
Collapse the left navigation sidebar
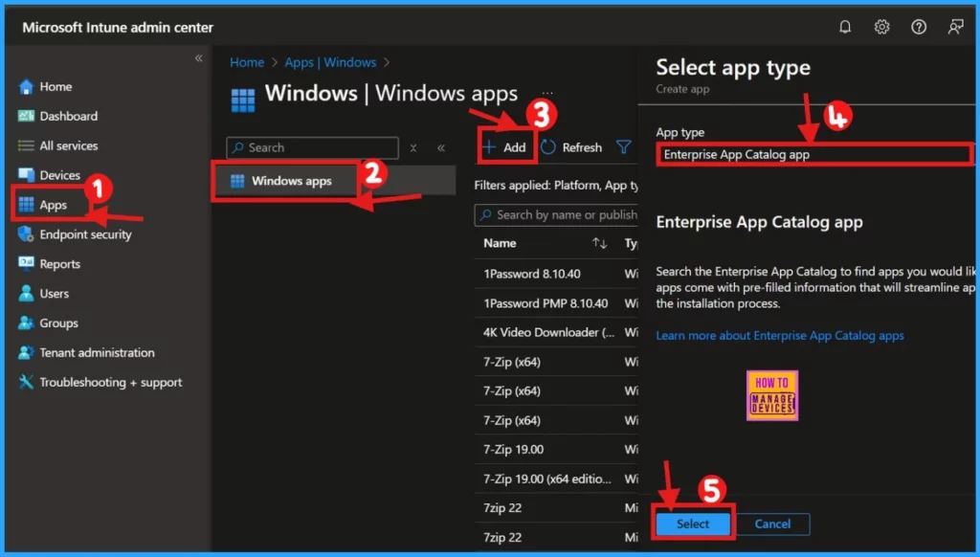[198, 58]
